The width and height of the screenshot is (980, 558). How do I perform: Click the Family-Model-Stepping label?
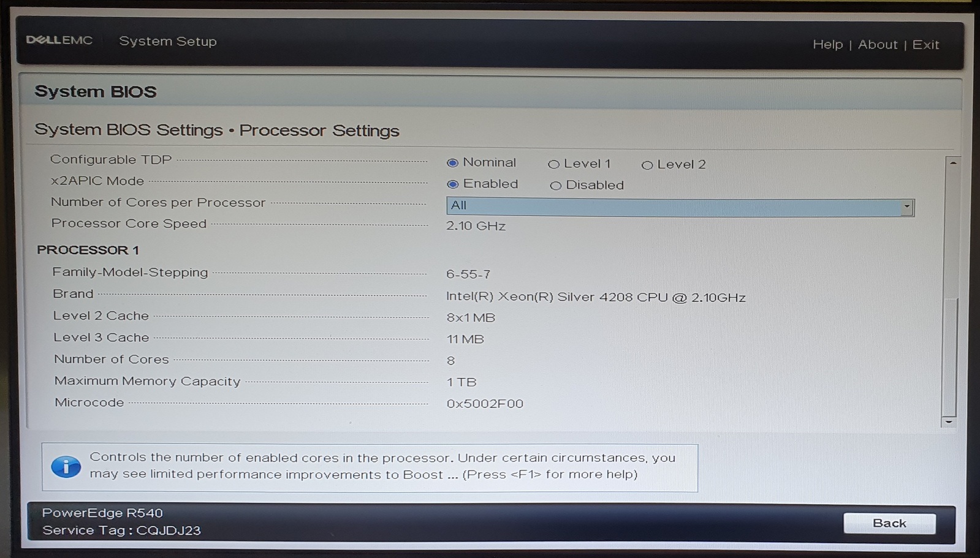(130, 273)
